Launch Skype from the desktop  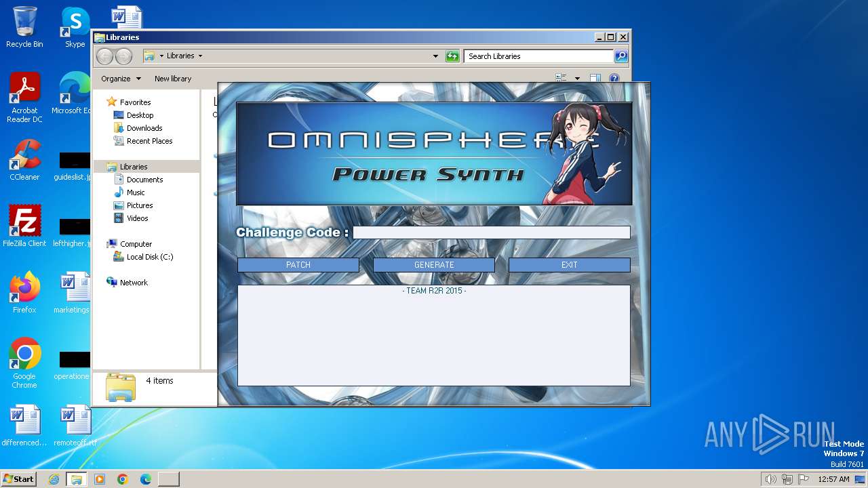75,27
